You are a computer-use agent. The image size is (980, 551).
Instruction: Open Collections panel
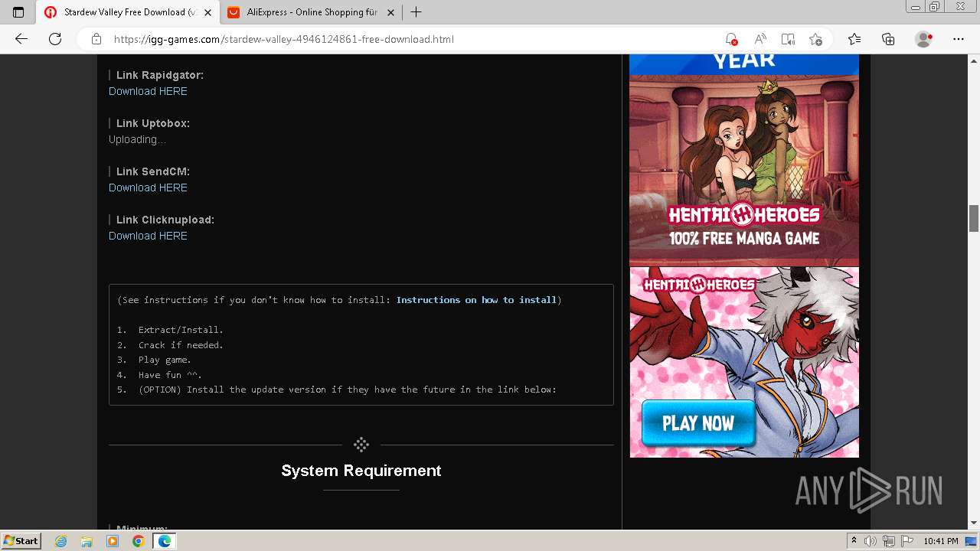pos(888,39)
